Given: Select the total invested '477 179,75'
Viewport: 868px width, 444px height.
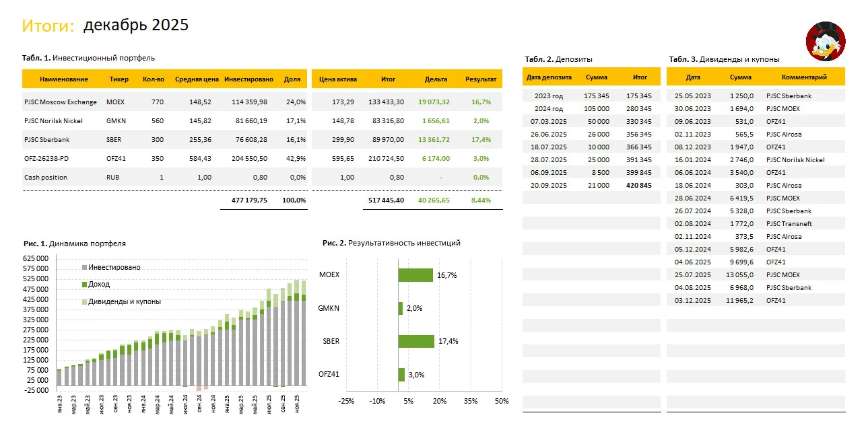Looking at the screenshot, I should [249, 200].
